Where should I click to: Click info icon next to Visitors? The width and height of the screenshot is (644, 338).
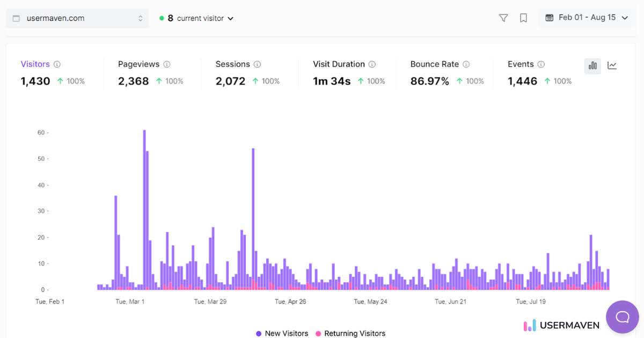[x=57, y=64]
